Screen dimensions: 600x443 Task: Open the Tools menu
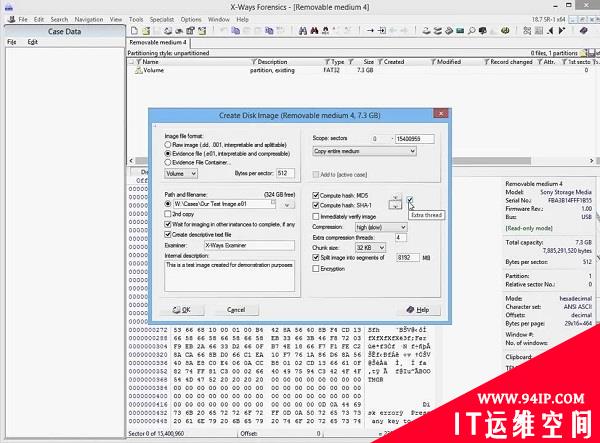136,19
